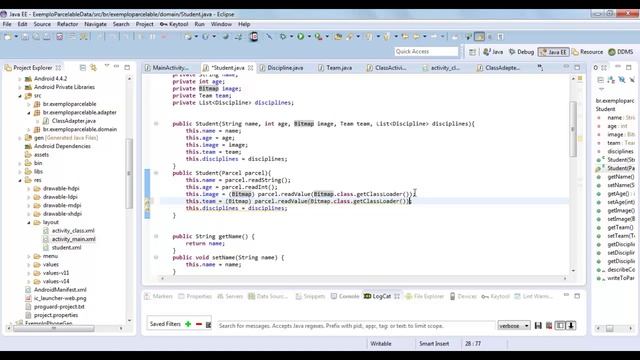The width and height of the screenshot is (640, 360).
Task: Save LogCat messages to file
Action: coord(538,325)
